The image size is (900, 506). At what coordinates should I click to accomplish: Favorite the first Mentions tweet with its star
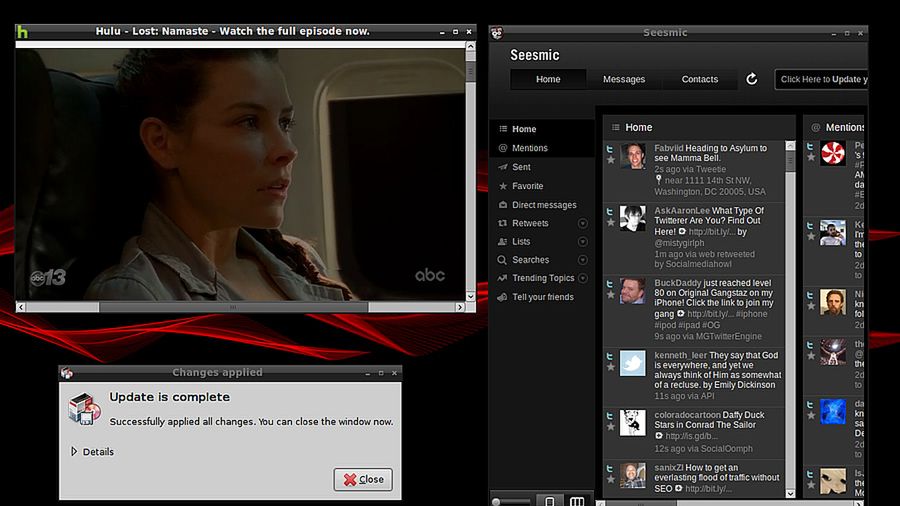[811, 157]
